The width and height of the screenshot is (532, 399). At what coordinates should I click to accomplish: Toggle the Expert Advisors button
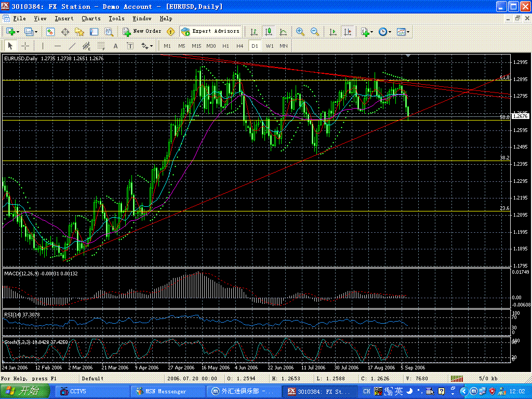click(210, 32)
